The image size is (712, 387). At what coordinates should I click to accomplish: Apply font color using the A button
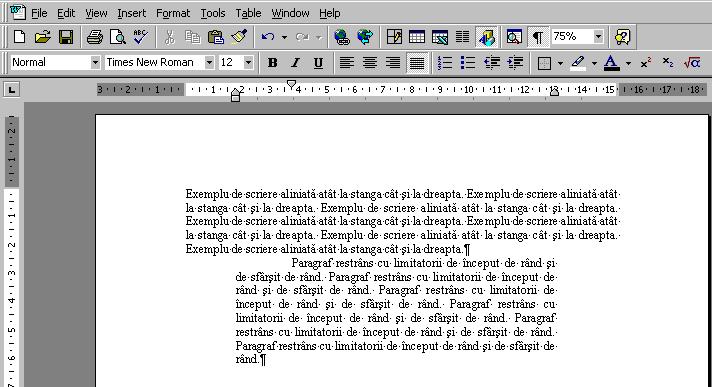coord(612,62)
